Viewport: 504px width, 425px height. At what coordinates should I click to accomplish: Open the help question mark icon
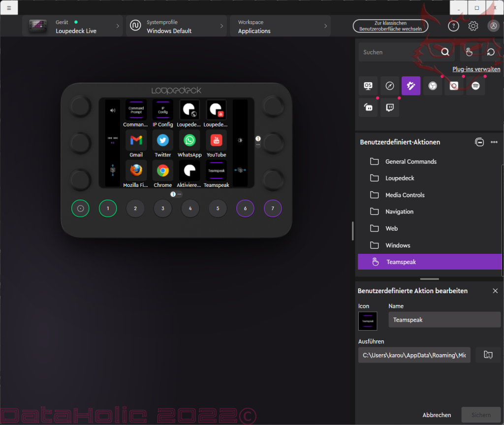coord(453,26)
